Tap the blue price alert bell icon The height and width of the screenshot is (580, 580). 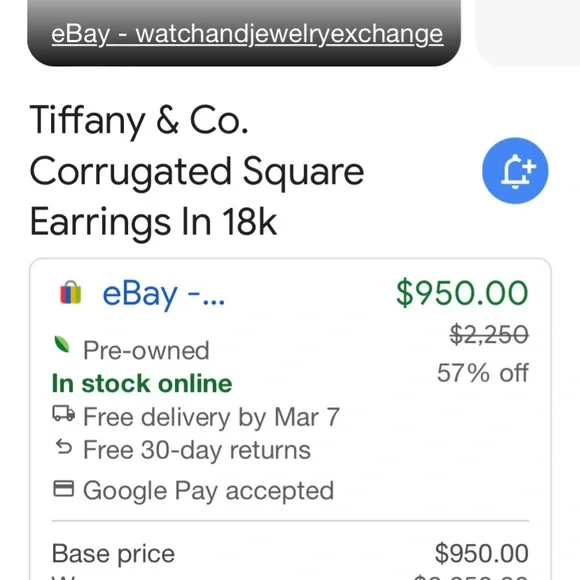(515, 171)
